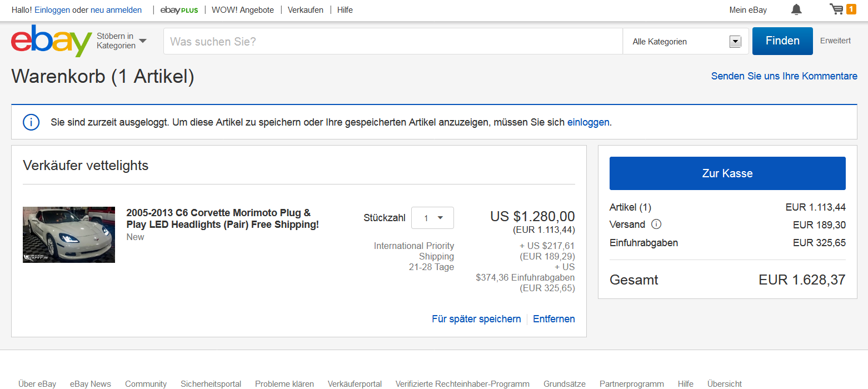Focus the Was suchen Sie search field
Image resolution: width=868 pixels, height=389 pixels.
pyautogui.click(x=392, y=42)
